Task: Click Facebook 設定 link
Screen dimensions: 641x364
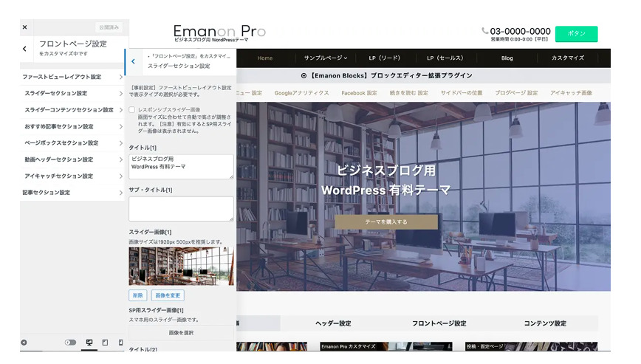Action: 360,93
